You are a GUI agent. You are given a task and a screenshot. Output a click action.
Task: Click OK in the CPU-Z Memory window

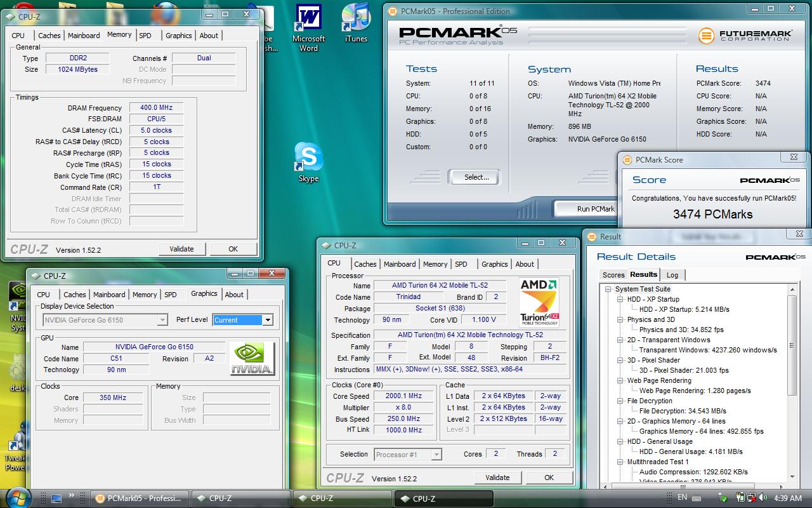click(233, 249)
